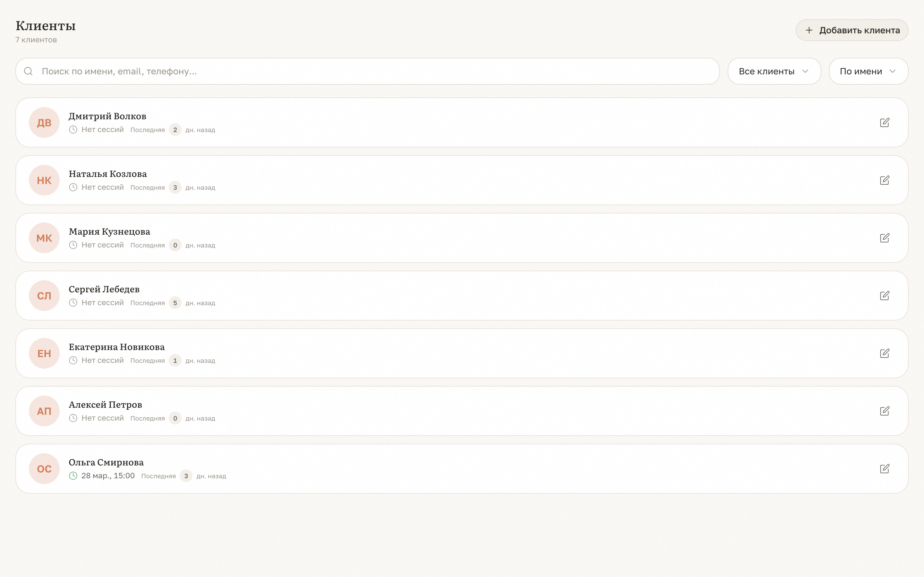Image resolution: width=924 pixels, height=577 pixels.
Task: Add a new client with Добавить клиента
Action: coord(852,30)
